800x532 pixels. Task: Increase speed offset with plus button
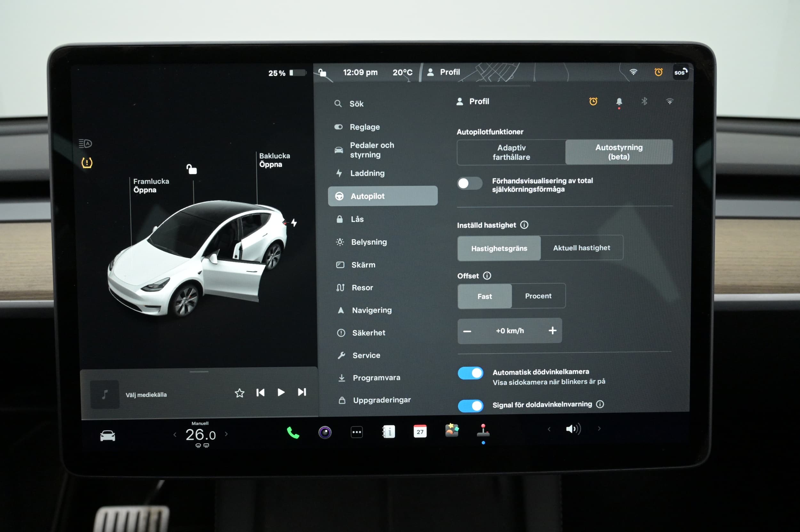click(552, 330)
